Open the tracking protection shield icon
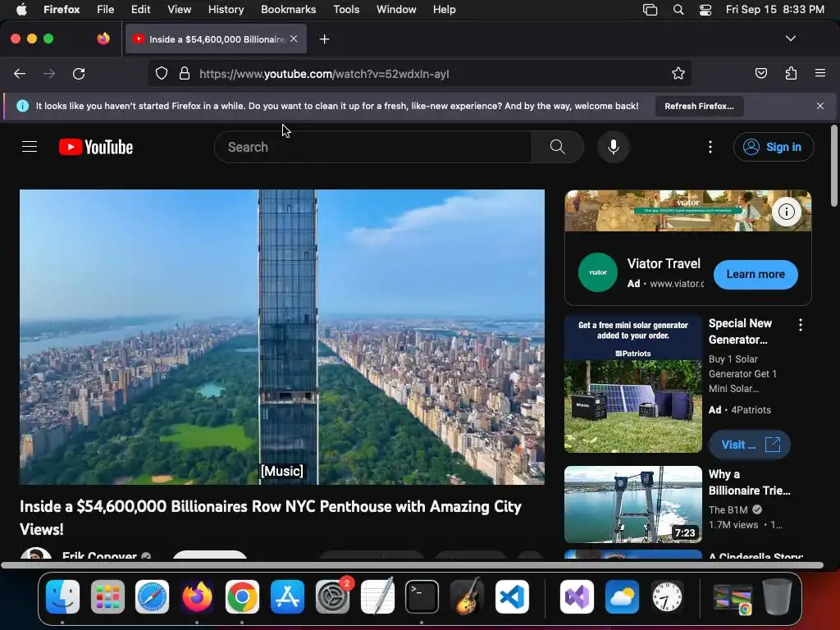840x630 pixels. pos(162,73)
